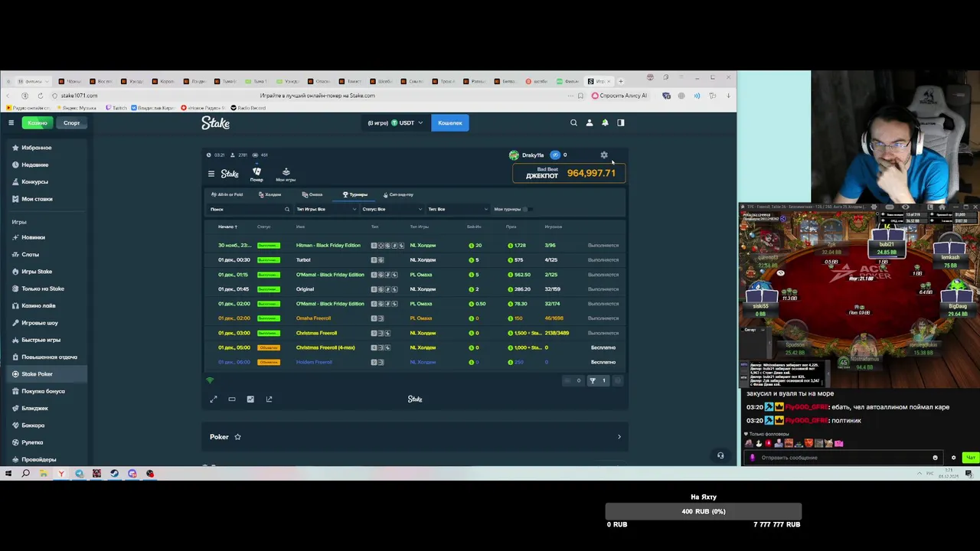This screenshot has width=980, height=551.
Task: Open Мои игры icon in poker lobby
Action: [x=286, y=174]
